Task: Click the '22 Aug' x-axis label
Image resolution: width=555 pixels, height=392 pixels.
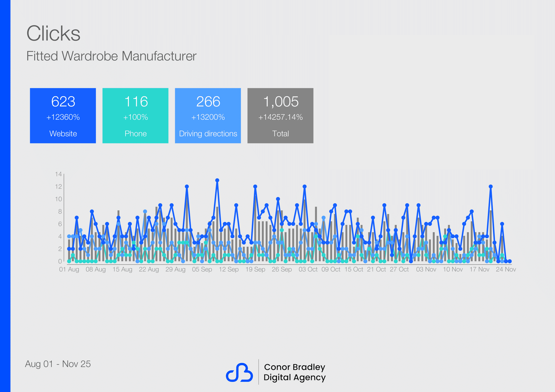Action: (x=149, y=269)
